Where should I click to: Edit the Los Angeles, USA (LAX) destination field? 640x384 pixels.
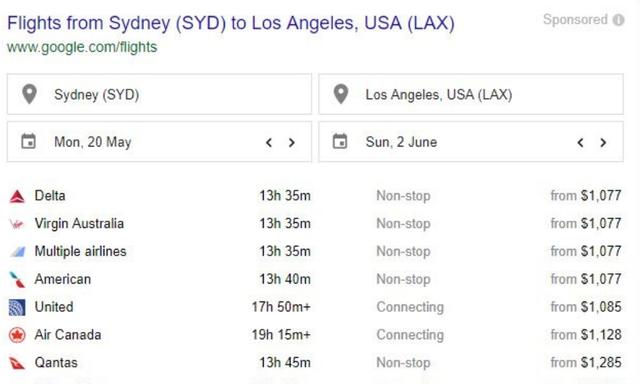pyautogui.click(x=471, y=94)
